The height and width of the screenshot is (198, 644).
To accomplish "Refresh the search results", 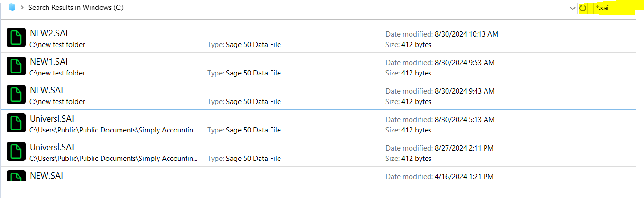I will point(583,8).
